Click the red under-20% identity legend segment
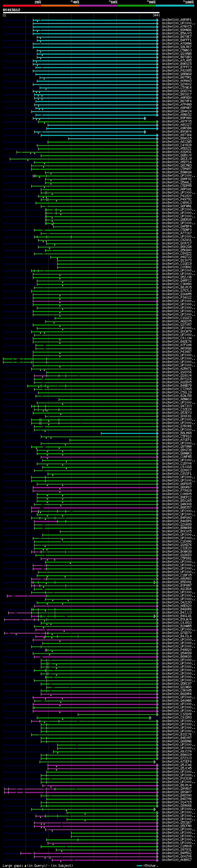 click(22, 6)
